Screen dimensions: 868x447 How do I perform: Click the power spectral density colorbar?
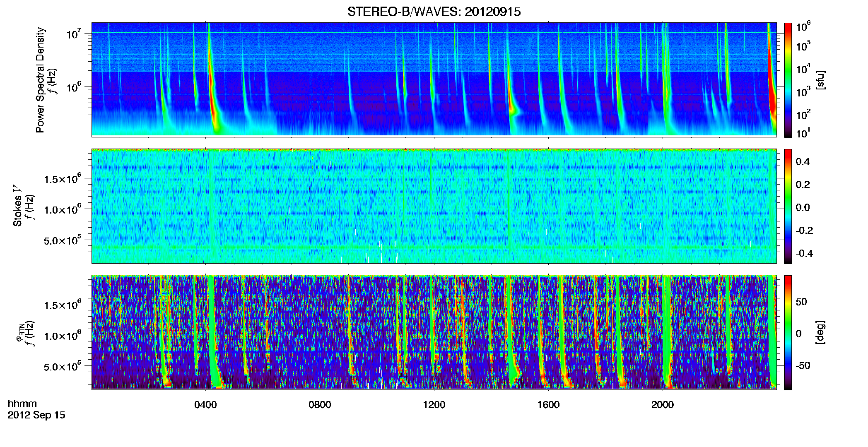click(788, 80)
